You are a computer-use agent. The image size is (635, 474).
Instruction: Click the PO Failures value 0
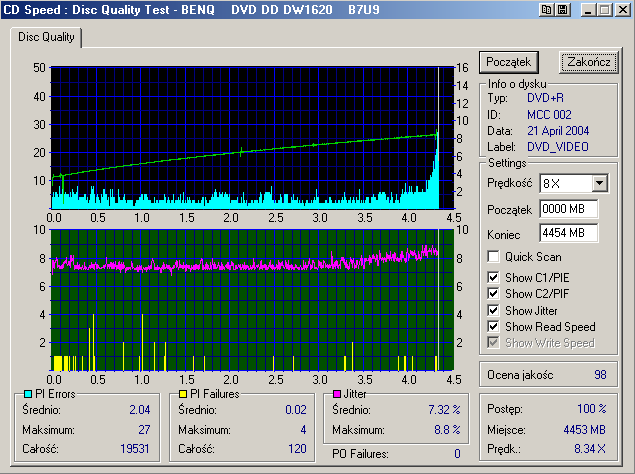pos(457,454)
